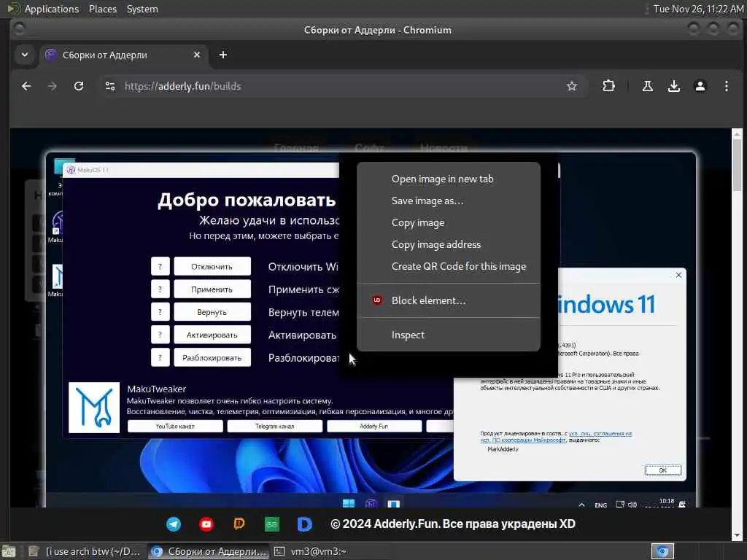Click help ? beside Активировать
The height and width of the screenshot is (560, 747).
click(x=160, y=335)
